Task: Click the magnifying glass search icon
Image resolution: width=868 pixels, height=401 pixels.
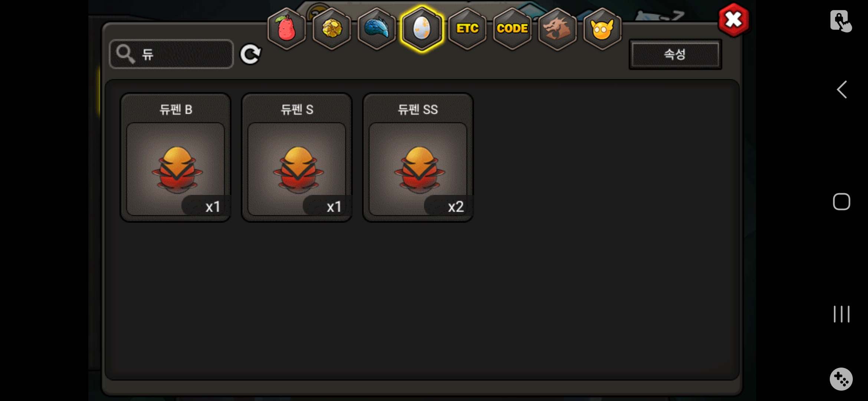Action: (x=125, y=54)
